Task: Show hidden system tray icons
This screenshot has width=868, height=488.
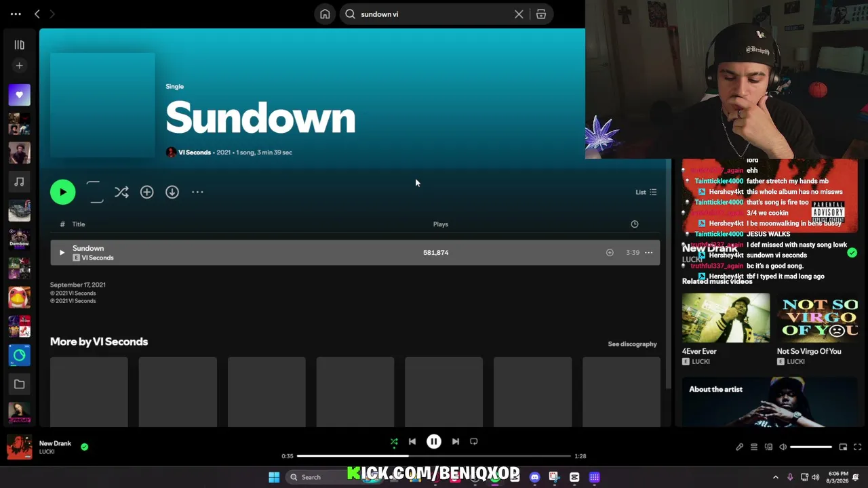Action: point(776,477)
